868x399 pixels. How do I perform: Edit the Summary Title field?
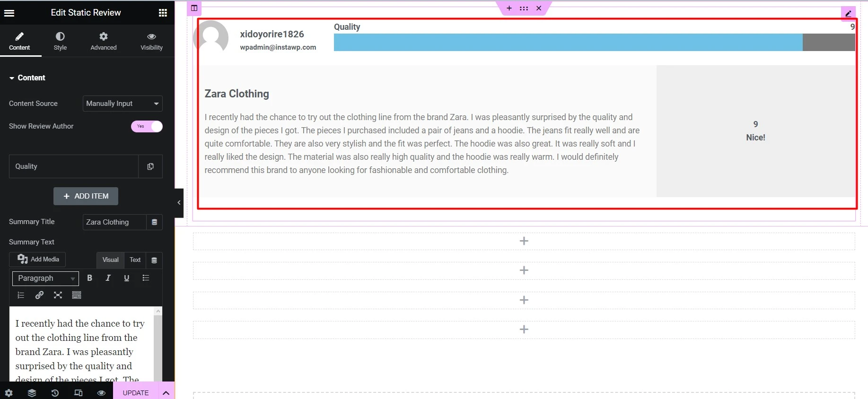pyautogui.click(x=114, y=222)
